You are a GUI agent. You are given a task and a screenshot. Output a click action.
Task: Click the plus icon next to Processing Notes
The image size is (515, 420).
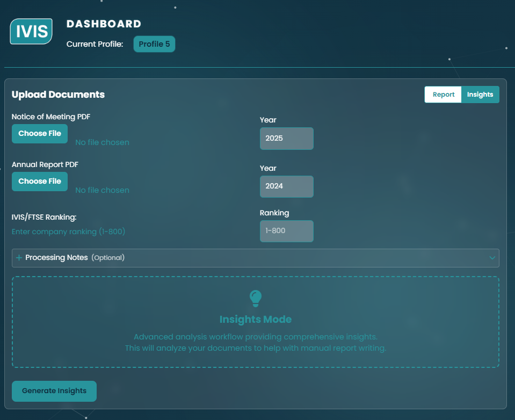[x=19, y=258]
